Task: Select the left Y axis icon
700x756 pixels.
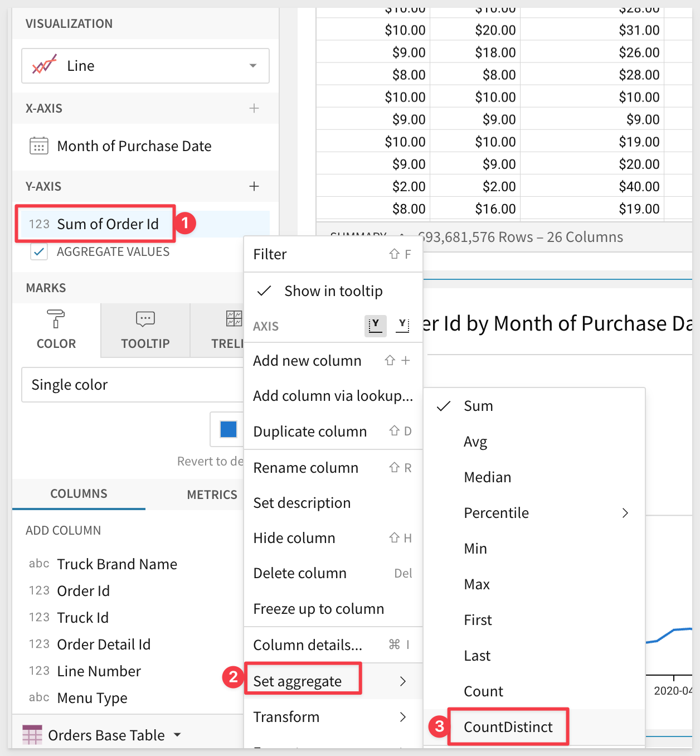Action: coord(375,325)
